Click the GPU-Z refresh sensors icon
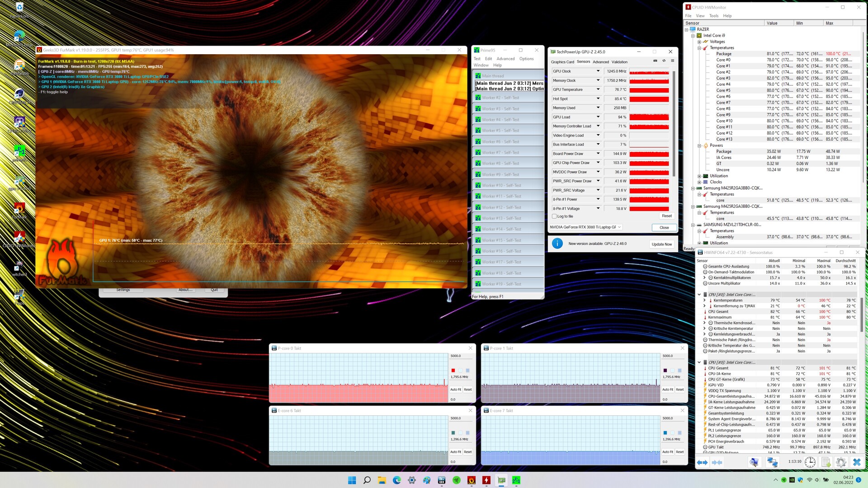Image resolution: width=868 pixels, height=488 pixels. tap(664, 61)
